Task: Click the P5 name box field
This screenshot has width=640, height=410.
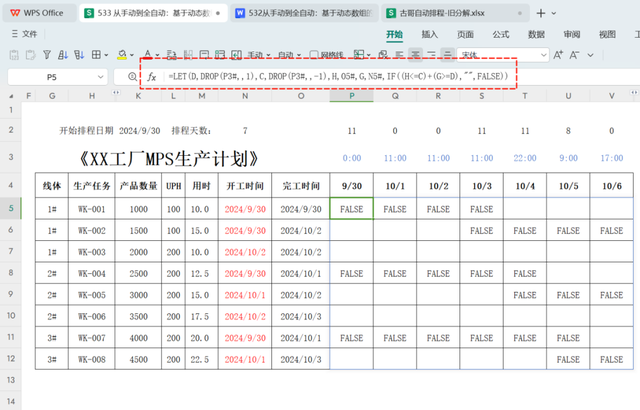Action: [x=52, y=77]
